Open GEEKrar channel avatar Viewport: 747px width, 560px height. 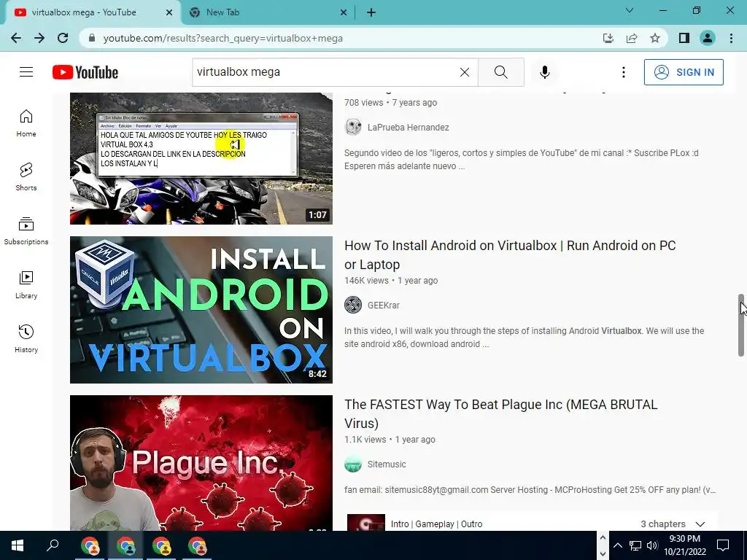pyautogui.click(x=353, y=305)
